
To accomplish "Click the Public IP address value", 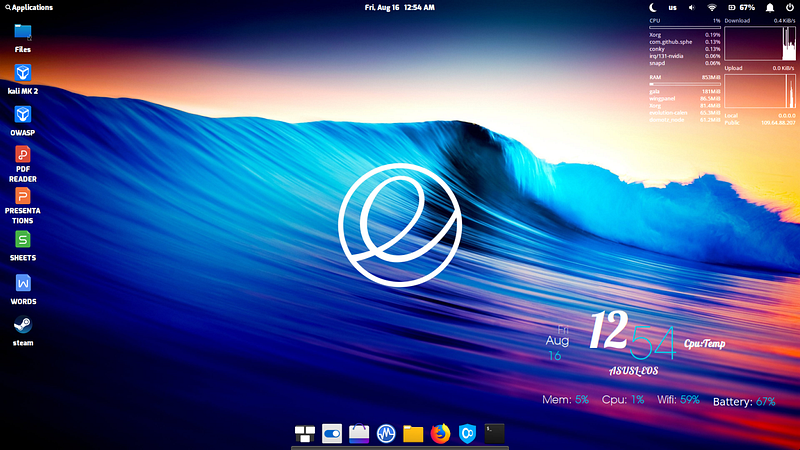I will pyautogui.click(x=778, y=123).
